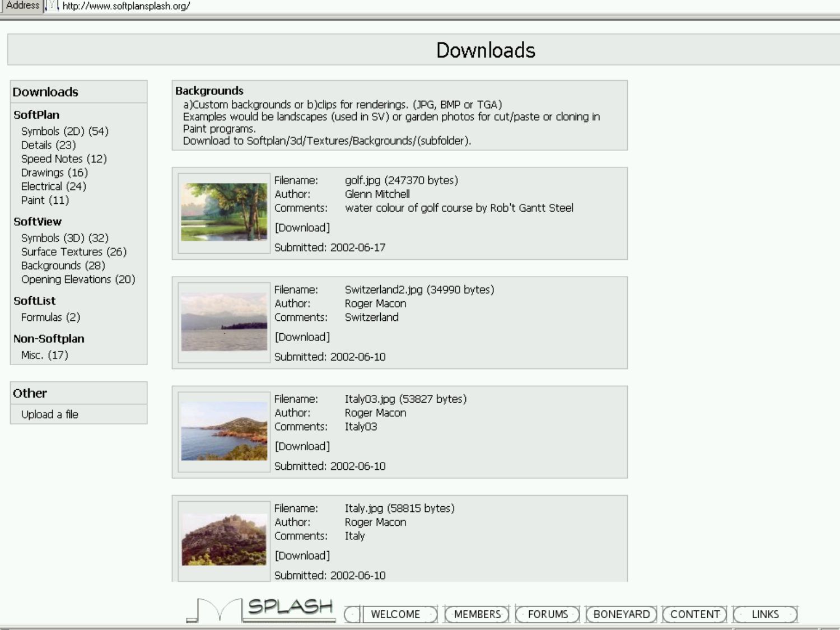
Task: Open Symbols (2D) category in sidebar
Action: pyautogui.click(x=64, y=131)
